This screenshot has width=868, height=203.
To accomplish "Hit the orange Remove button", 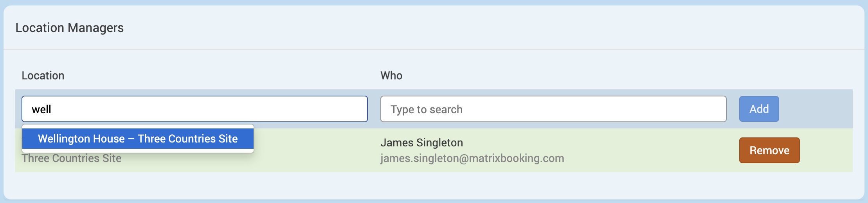I will click(769, 150).
